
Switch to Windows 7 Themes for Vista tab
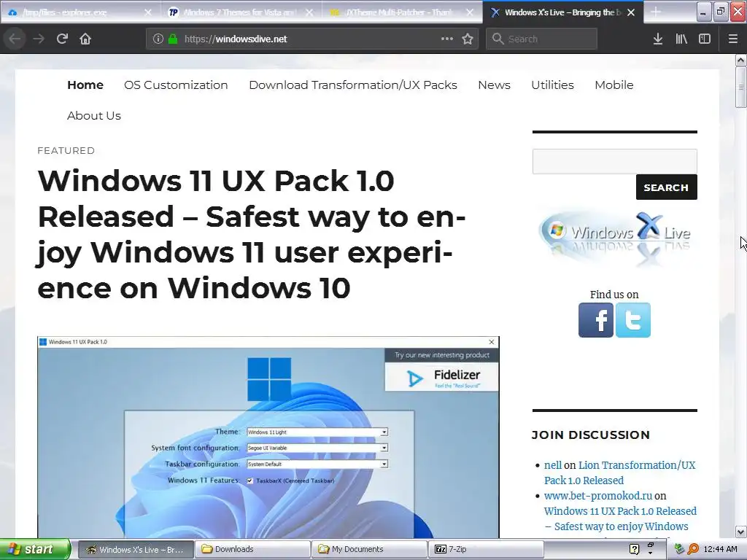point(241,12)
